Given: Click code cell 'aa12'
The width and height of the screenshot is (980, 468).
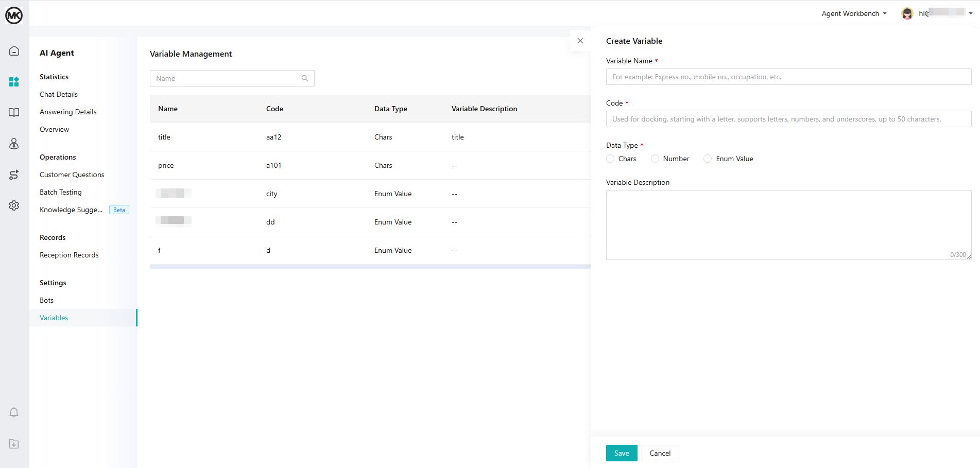Looking at the screenshot, I should point(273,137).
